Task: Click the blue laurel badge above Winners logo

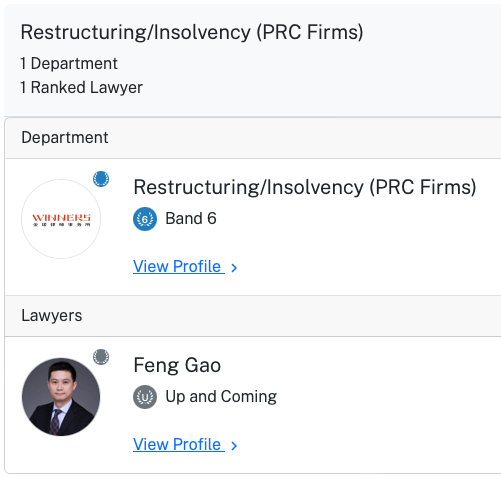Action: tap(101, 179)
